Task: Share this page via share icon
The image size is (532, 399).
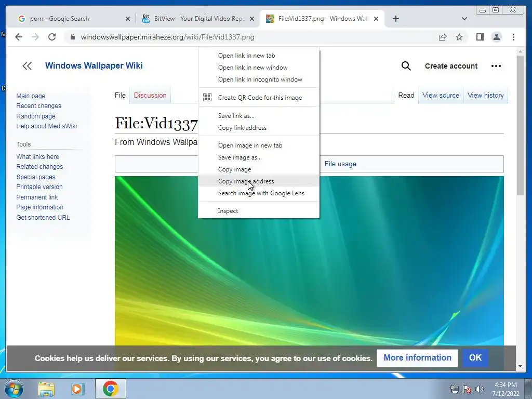Action: point(443,37)
